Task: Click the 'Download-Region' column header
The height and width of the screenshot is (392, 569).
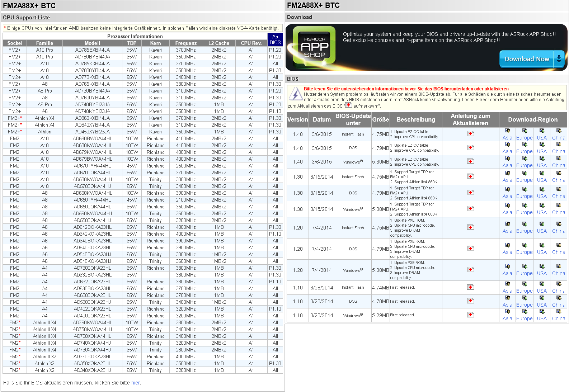Action: pos(533,120)
